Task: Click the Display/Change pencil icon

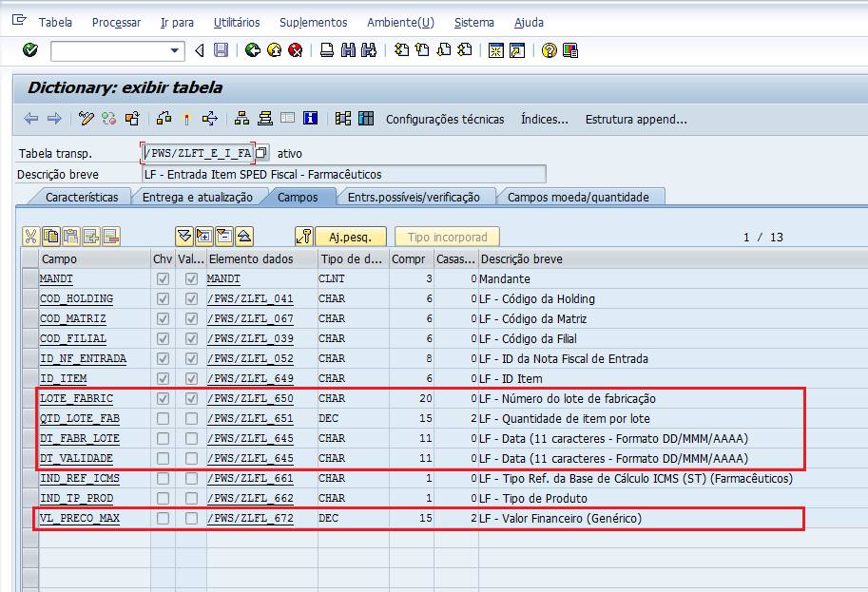Action: point(87,119)
